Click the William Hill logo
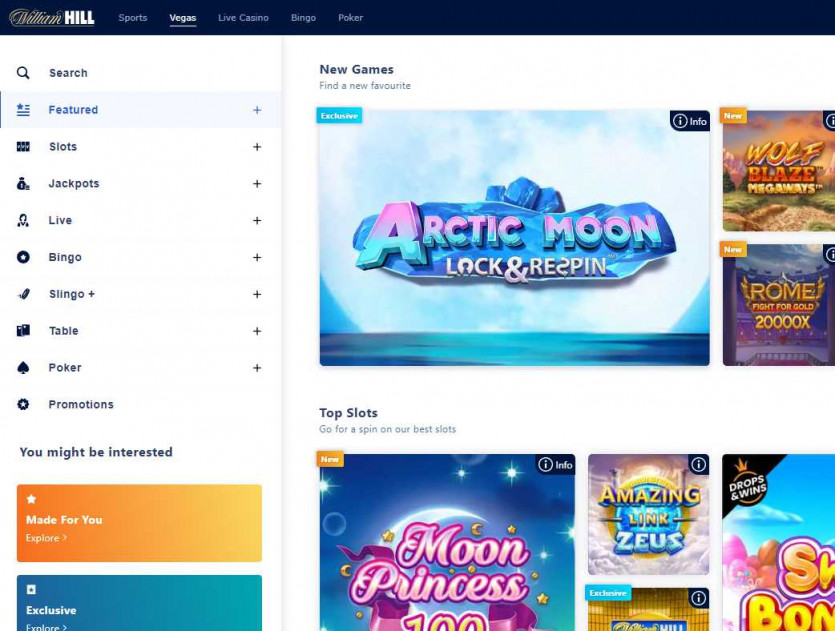This screenshot has height=631, width=835. tap(52, 18)
